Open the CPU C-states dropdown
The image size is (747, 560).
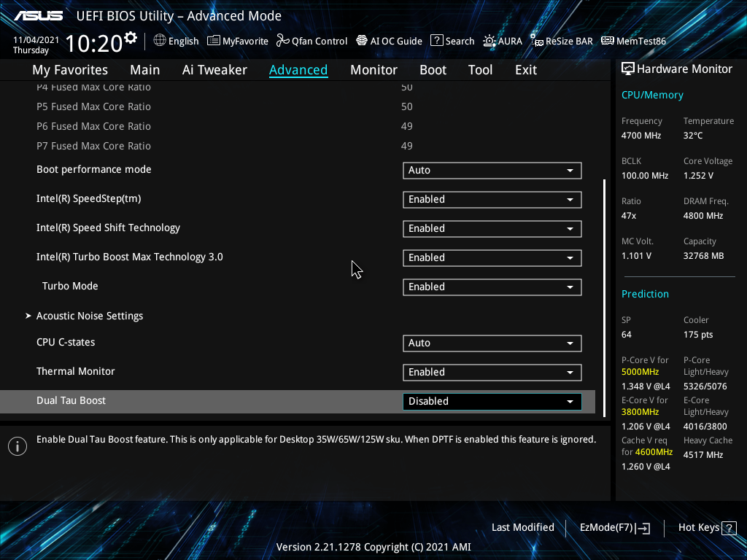492,343
